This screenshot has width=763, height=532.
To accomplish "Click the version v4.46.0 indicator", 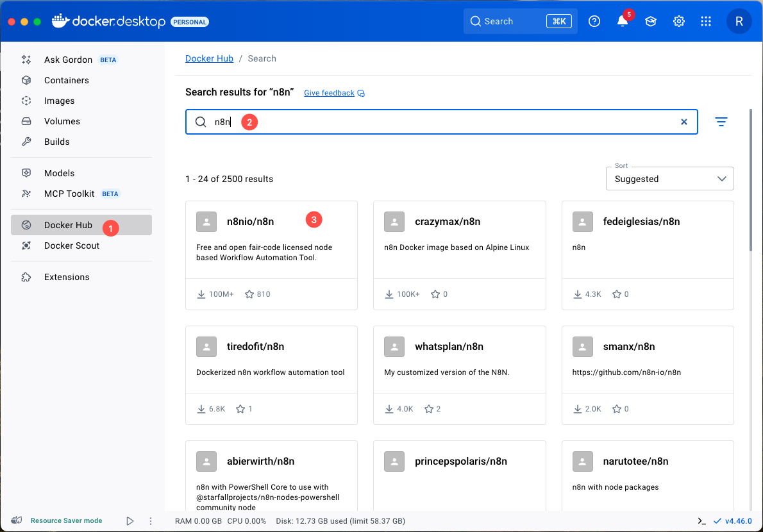I will tap(733, 521).
